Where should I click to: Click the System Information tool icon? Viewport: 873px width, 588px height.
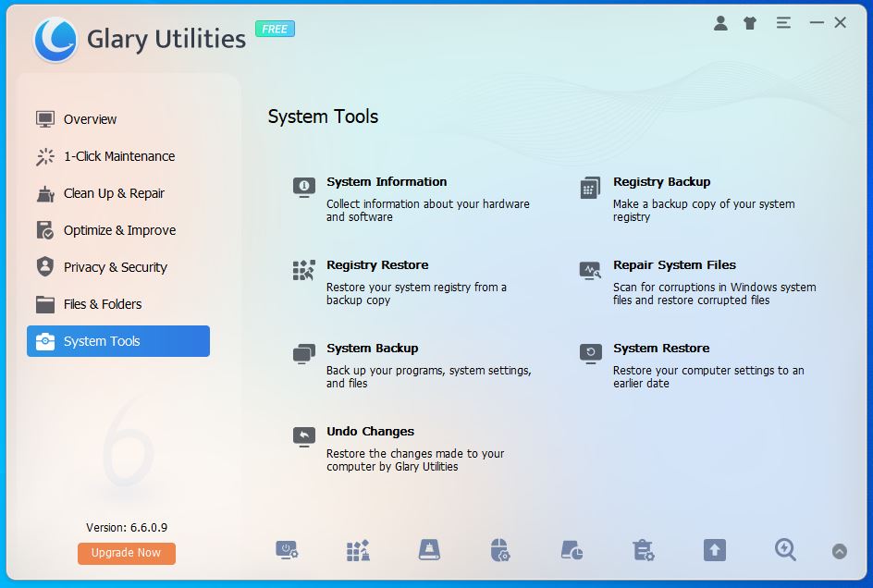click(304, 187)
